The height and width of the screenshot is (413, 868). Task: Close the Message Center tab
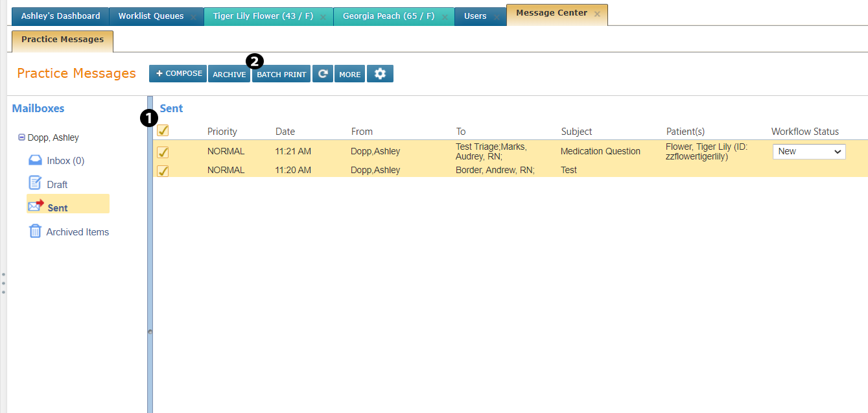coord(597,14)
